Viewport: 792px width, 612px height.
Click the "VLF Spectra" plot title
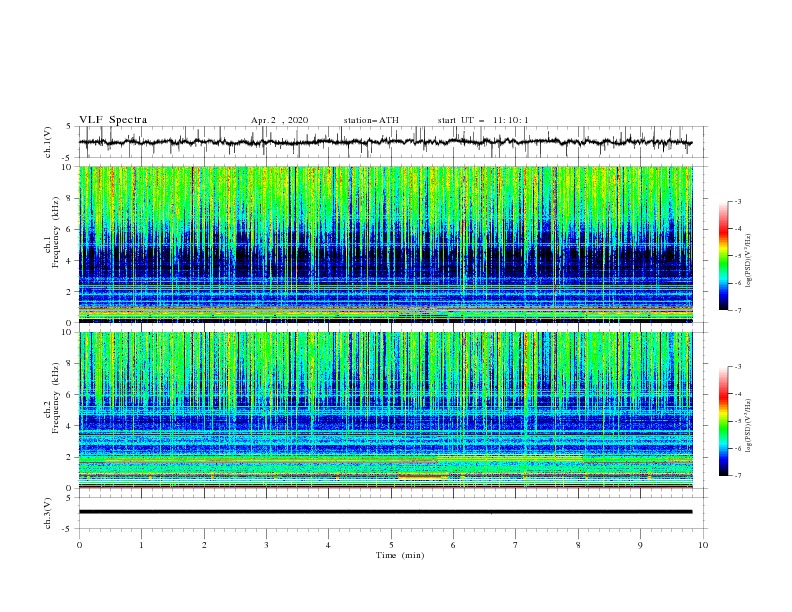click(x=113, y=120)
